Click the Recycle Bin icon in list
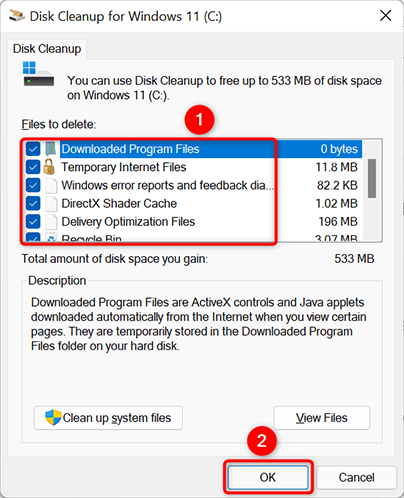 pyautogui.click(x=51, y=237)
